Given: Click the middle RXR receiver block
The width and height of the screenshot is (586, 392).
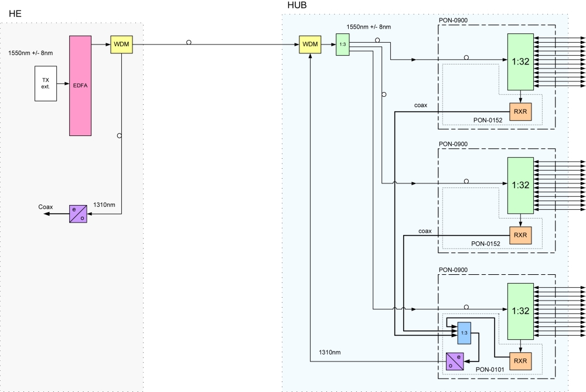Looking at the screenshot, I should (x=520, y=235).
